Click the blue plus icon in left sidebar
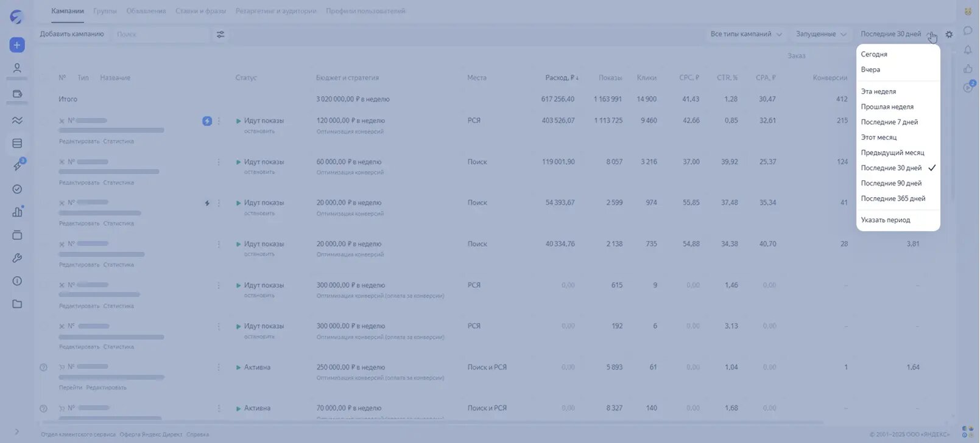 pyautogui.click(x=17, y=45)
